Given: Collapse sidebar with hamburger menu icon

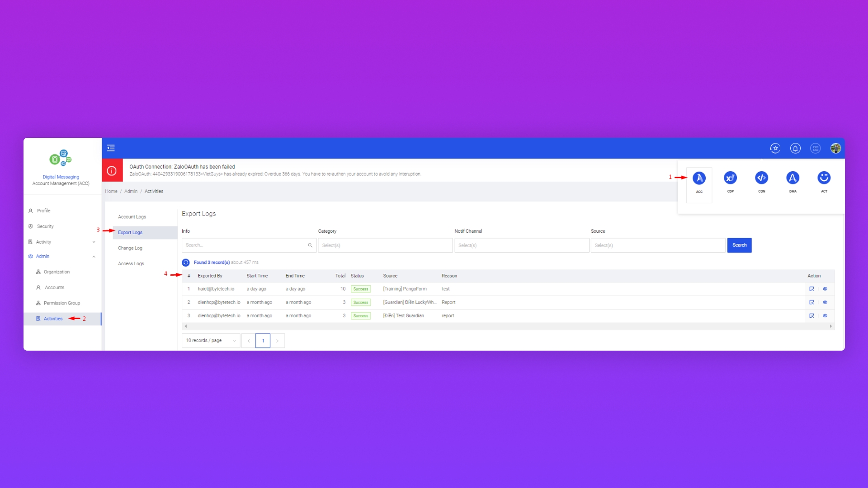Looking at the screenshot, I should pos(111,148).
